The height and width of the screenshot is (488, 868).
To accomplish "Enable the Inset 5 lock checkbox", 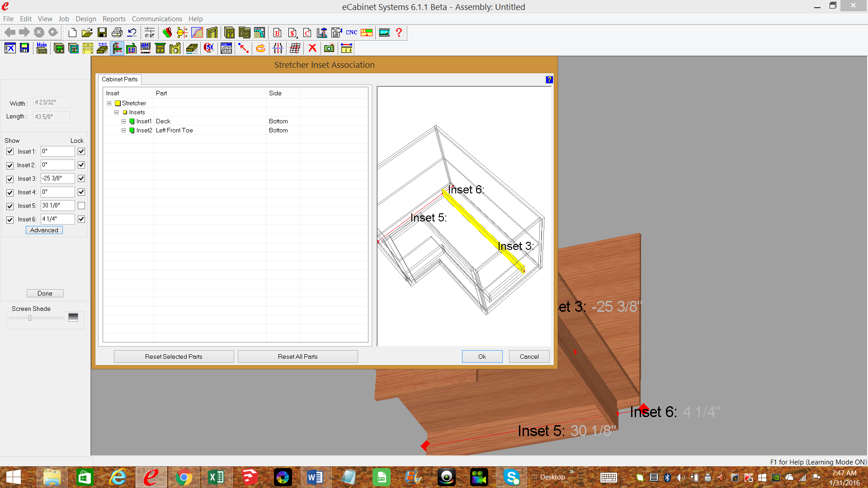I will coord(81,206).
